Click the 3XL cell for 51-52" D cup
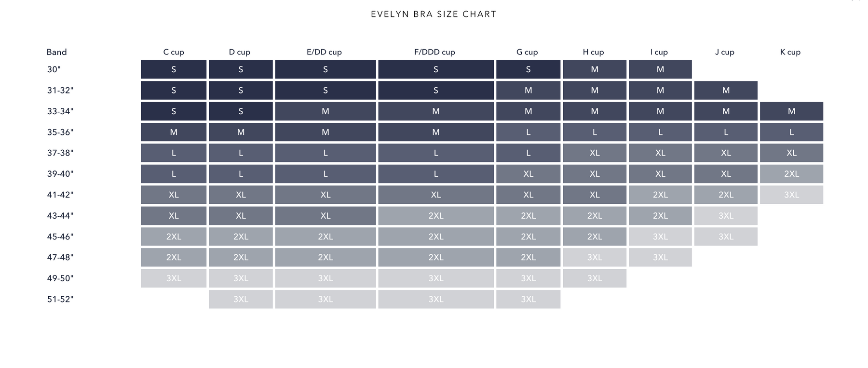 241,299
